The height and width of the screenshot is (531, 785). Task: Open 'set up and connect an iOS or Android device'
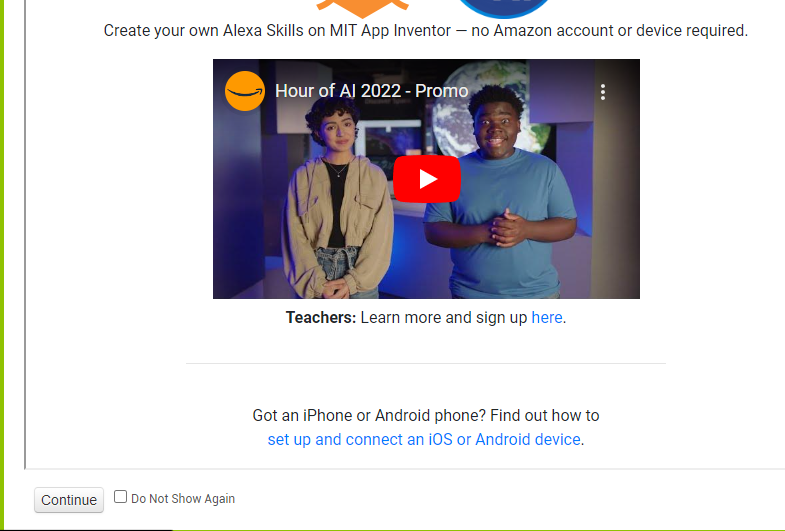click(x=424, y=439)
